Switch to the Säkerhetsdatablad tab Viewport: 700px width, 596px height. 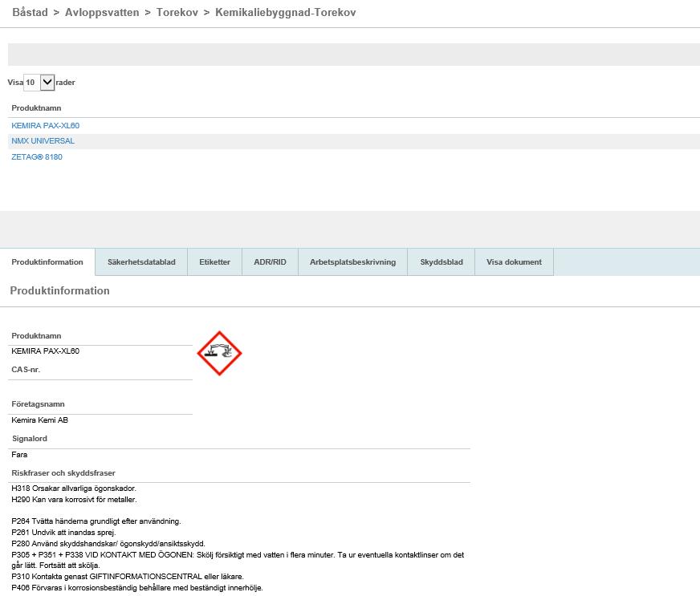point(141,262)
